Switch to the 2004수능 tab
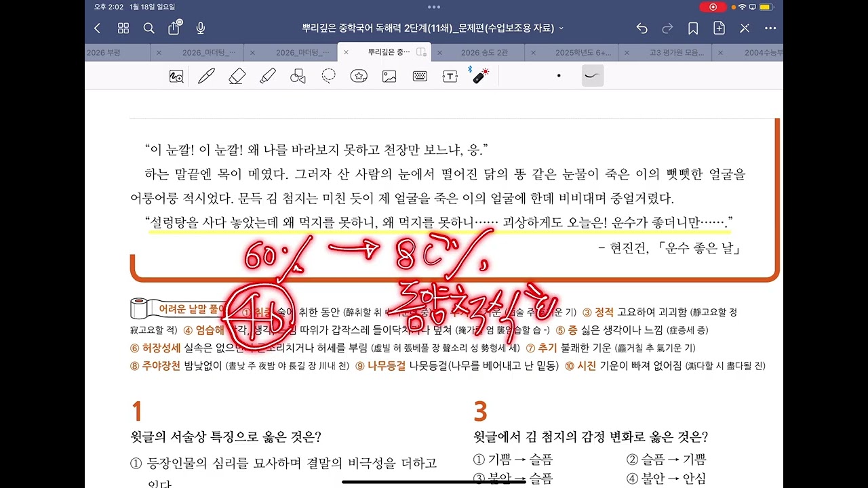The width and height of the screenshot is (868, 488). click(x=764, y=52)
